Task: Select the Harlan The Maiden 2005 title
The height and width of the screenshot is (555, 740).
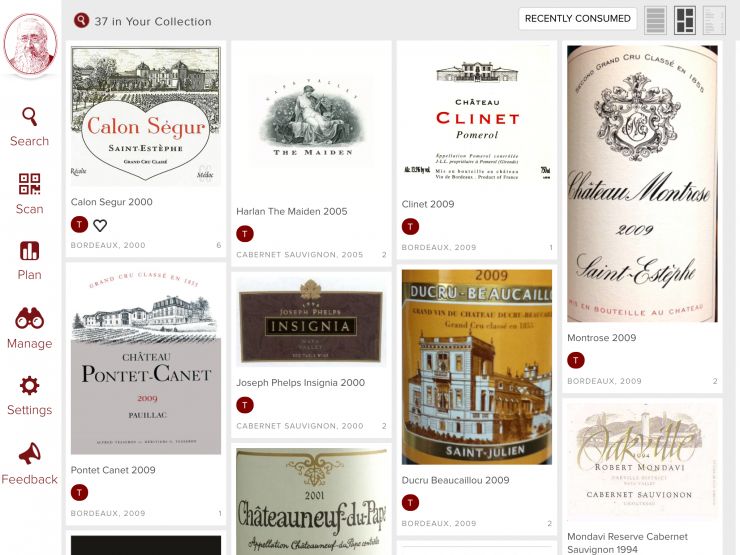Action: pos(292,211)
